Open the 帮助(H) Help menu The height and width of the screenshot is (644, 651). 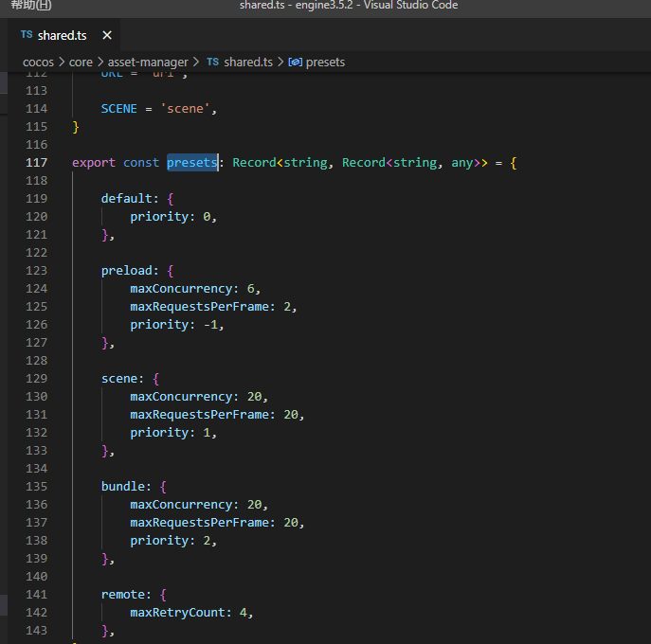[x=31, y=6]
